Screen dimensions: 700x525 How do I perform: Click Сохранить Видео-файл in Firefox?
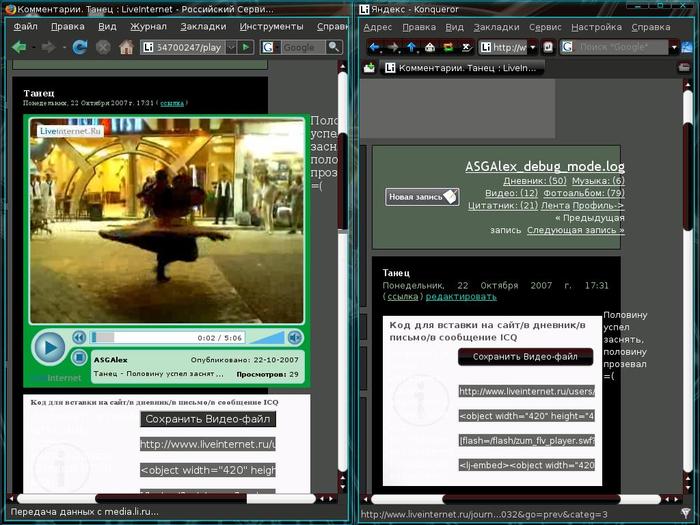(208, 419)
